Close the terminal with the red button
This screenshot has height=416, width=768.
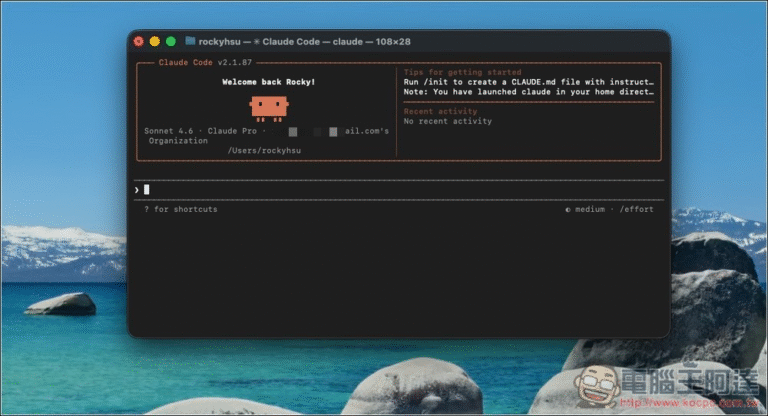139,42
